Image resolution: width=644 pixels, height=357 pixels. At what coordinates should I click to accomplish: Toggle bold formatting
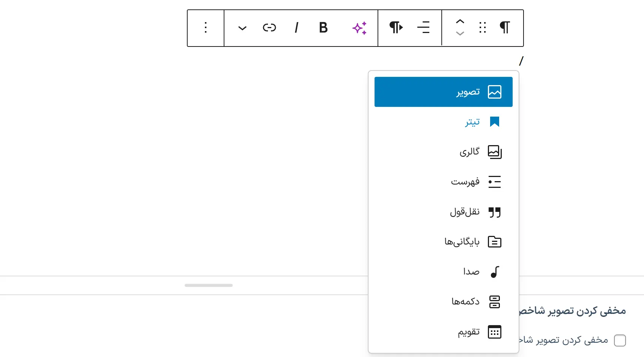click(323, 28)
